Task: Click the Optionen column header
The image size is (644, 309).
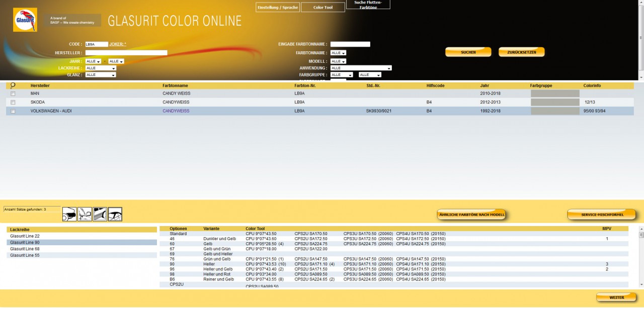Action: [x=178, y=229]
